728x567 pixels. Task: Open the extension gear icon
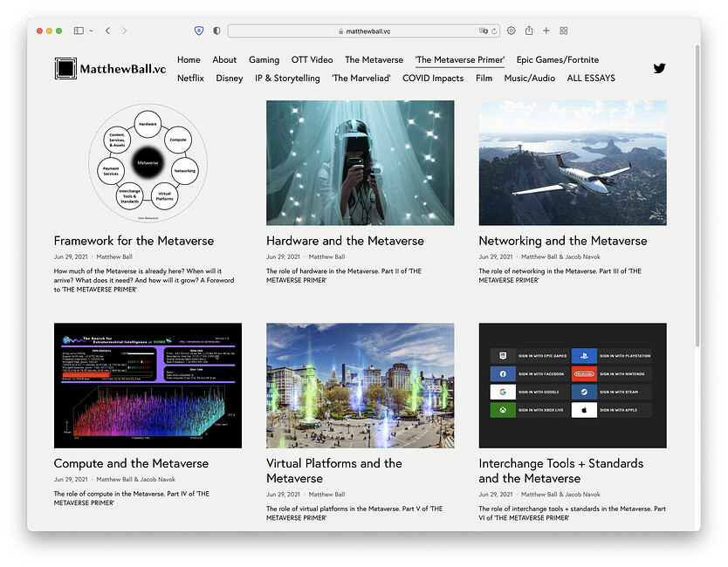512,31
